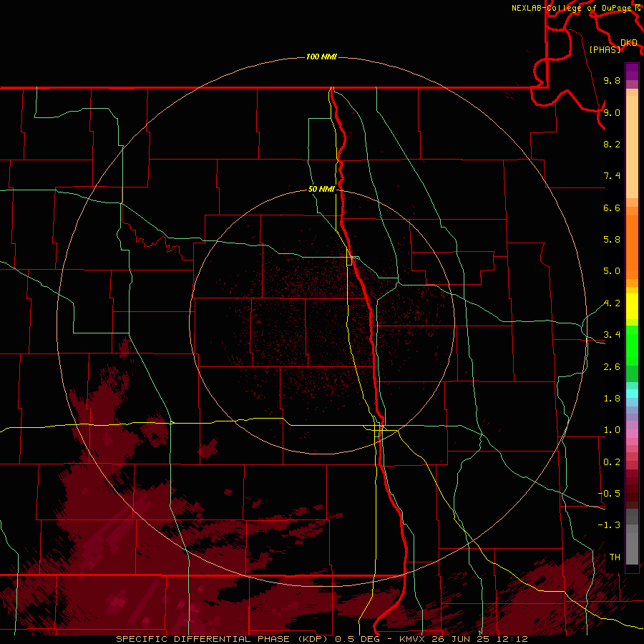The width and height of the screenshot is (644, 644).
Task: Click the pink segment of the color bar
Action: (x=632, y=433)
